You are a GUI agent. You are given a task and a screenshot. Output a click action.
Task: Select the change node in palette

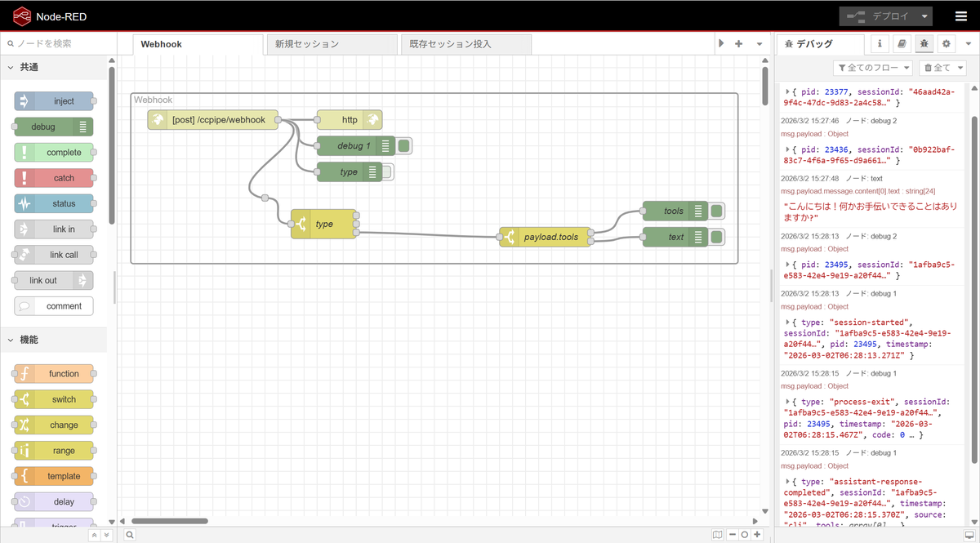click(x=54, y=425)
